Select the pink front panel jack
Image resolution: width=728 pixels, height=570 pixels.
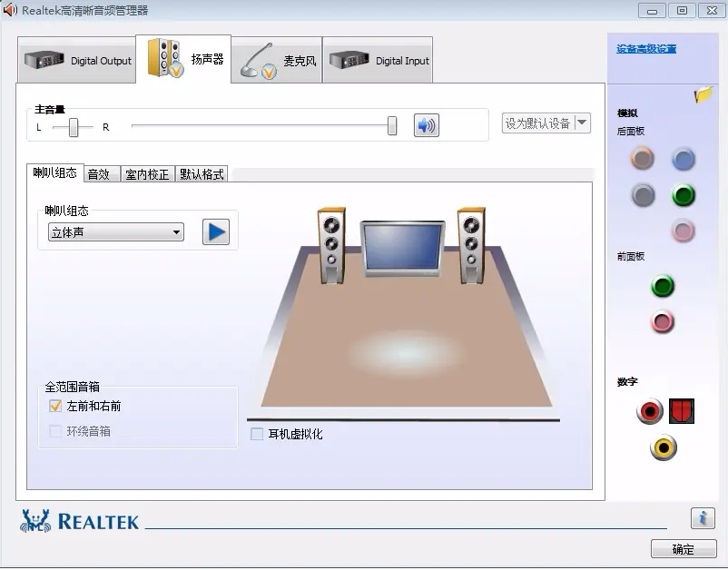[x=663, y=321]
